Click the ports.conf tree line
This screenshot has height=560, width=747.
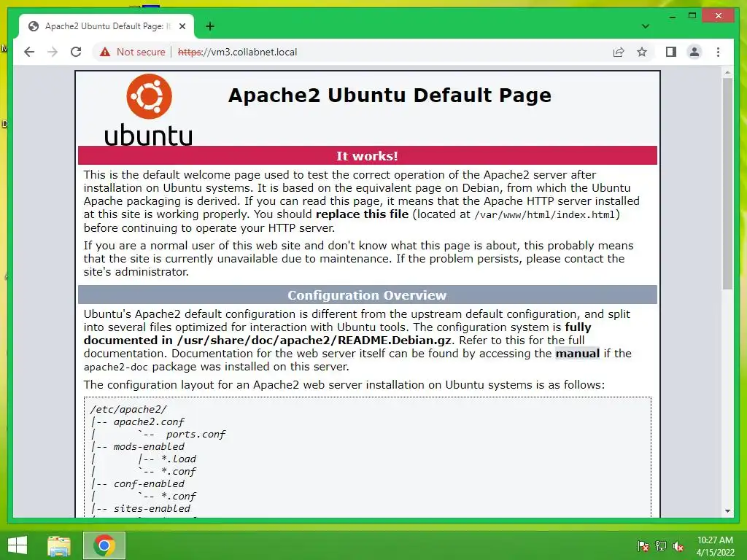[196, 435]
